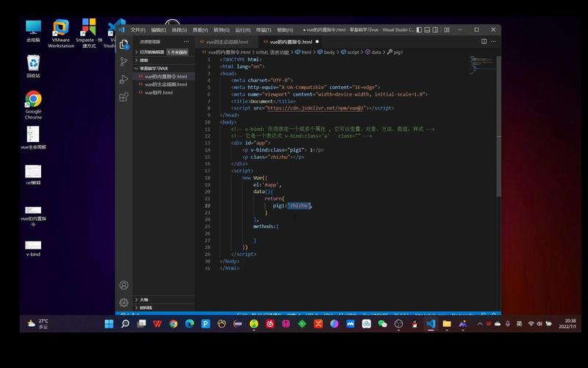
Task: Click the selected 'zhizhu' string on line 22
Action: coord(299,205)
